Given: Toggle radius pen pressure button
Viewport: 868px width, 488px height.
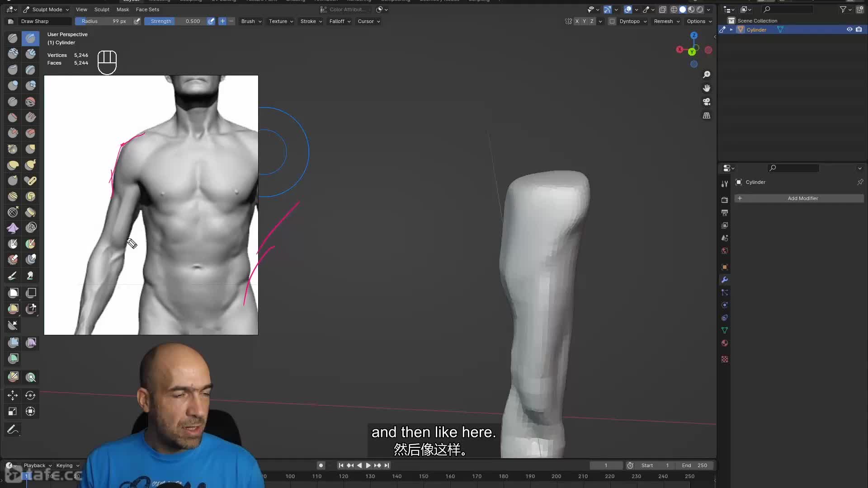Looking at the screenshot, I should pyautogui.click(x=137, y=21).
